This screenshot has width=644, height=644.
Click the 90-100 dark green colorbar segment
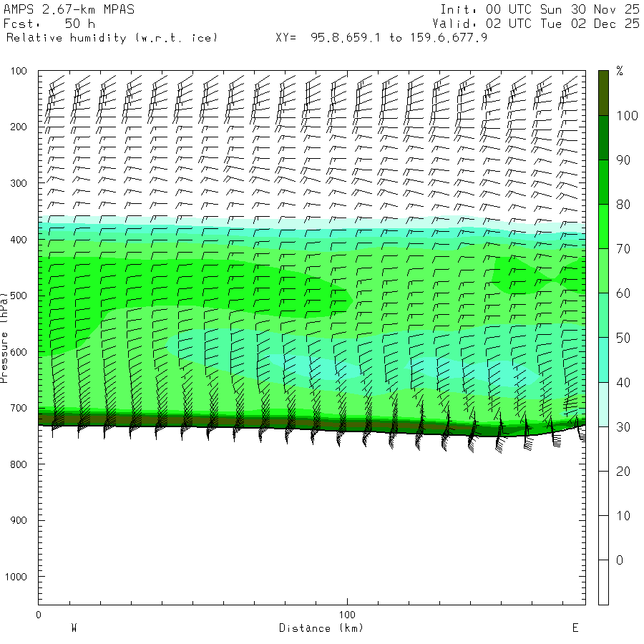pos(603,137)
